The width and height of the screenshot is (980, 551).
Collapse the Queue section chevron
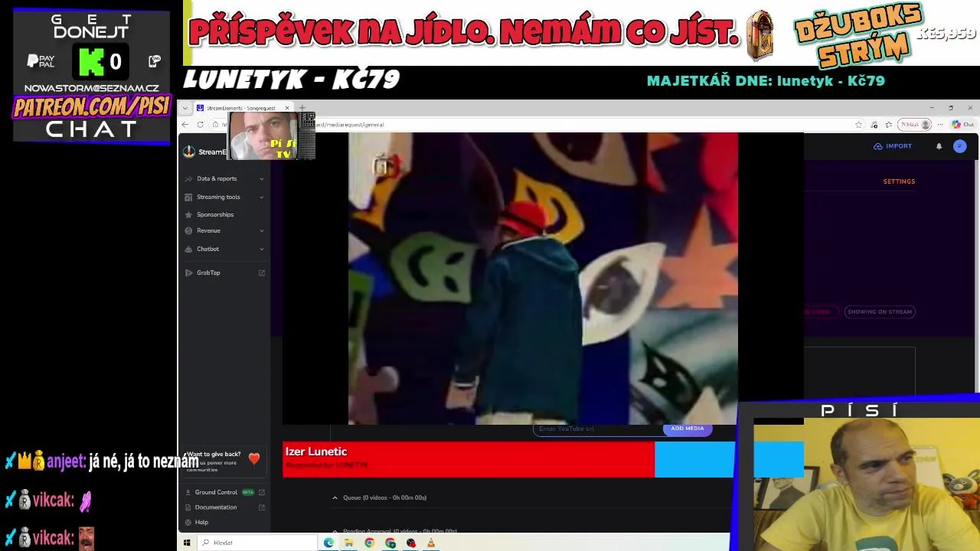[335, 498]
